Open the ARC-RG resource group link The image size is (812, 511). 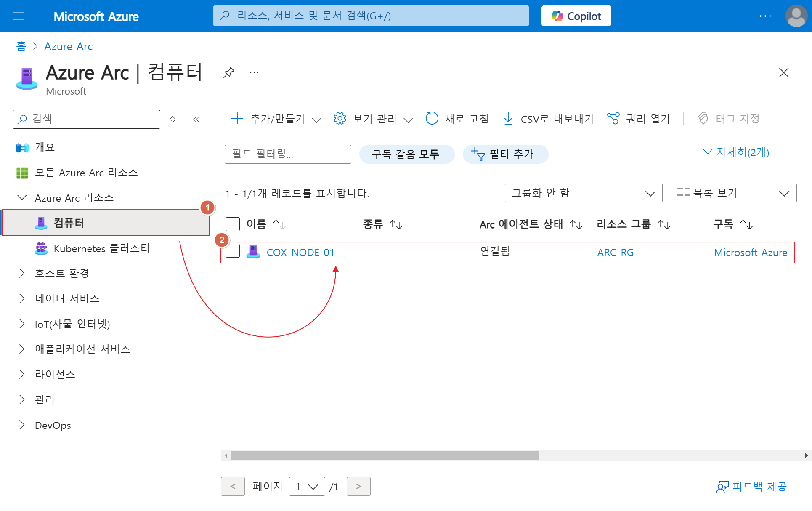[615, 252]
